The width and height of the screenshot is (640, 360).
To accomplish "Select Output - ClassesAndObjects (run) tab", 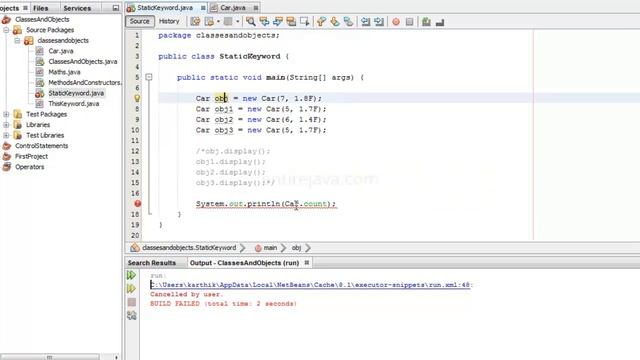I will (x=244, y=263).
